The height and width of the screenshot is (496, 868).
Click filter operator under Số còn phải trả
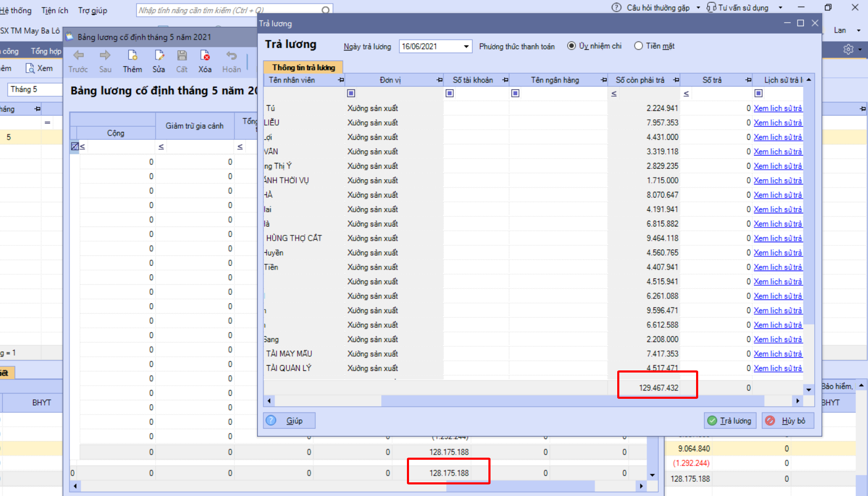point(614,94)
